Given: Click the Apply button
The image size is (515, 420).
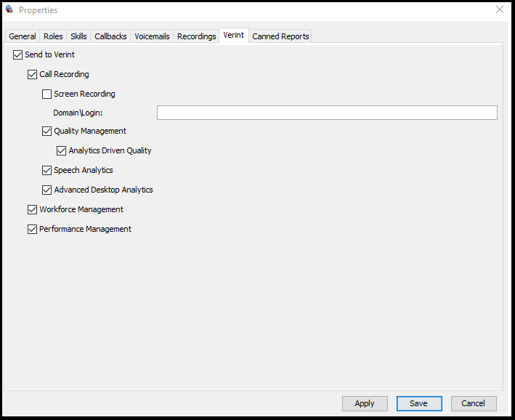Looking at the screenshot, I should (365, 403).
